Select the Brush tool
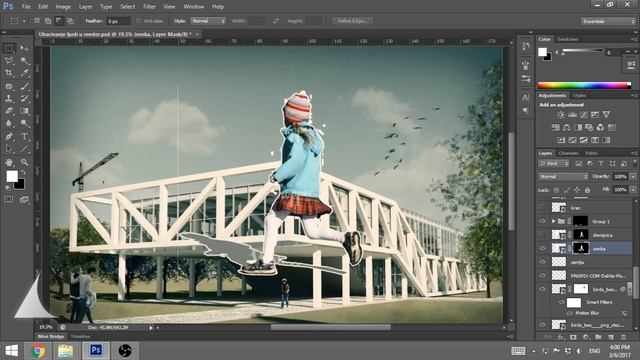Viewport: 640px width, 360px height. coord(24,86)
